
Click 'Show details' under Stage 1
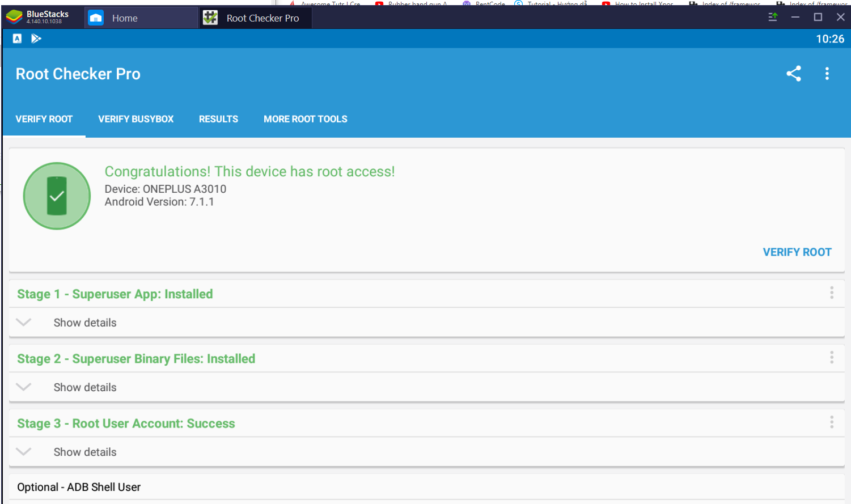85,323
